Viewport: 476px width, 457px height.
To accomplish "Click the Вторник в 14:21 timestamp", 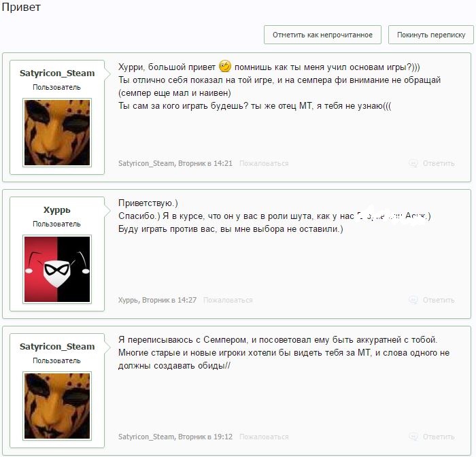I will click(x=205, y=163).
